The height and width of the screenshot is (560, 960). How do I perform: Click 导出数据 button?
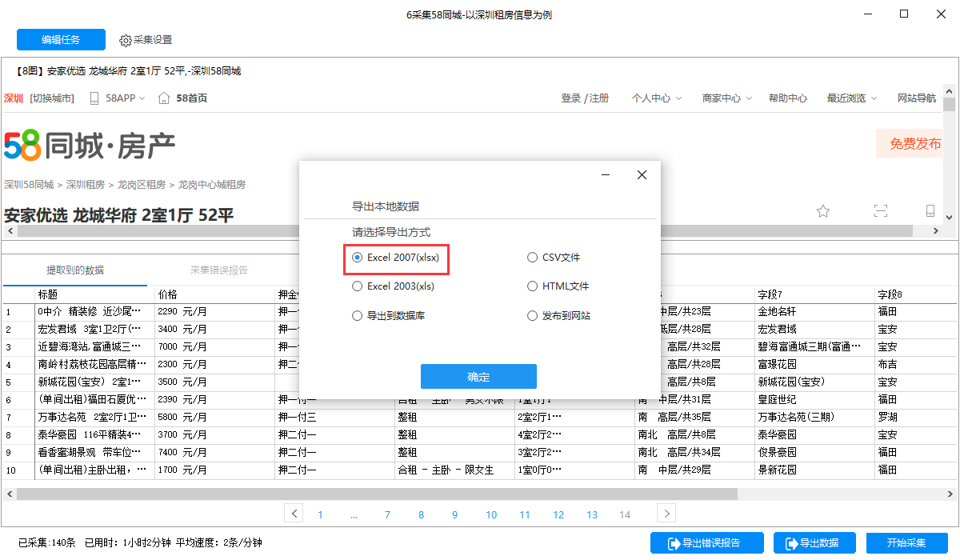click(814, 543)
